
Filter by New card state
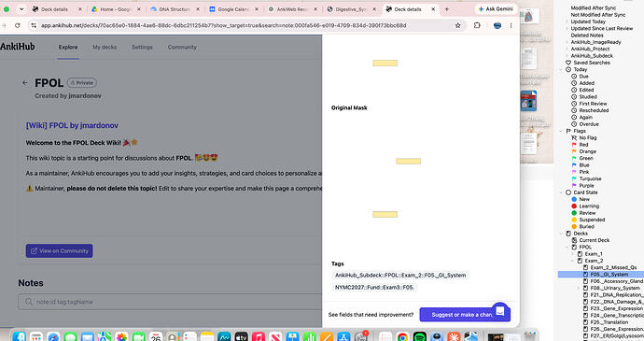pyautogui.click(x=584, y=200)
